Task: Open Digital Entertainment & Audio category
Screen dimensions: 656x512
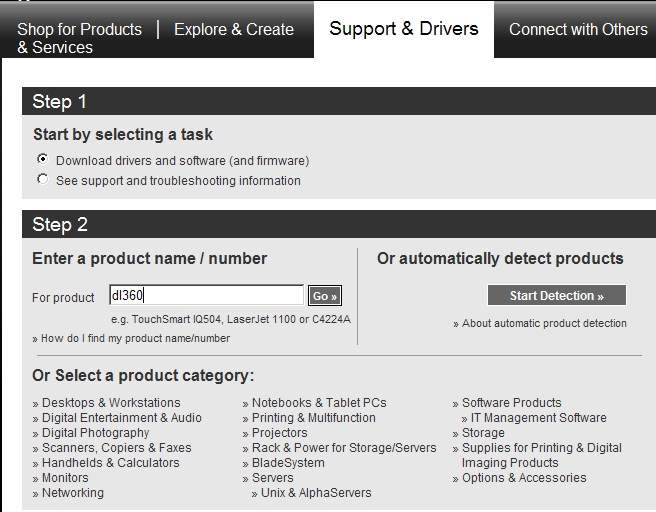Action: [x=122, y=417]
